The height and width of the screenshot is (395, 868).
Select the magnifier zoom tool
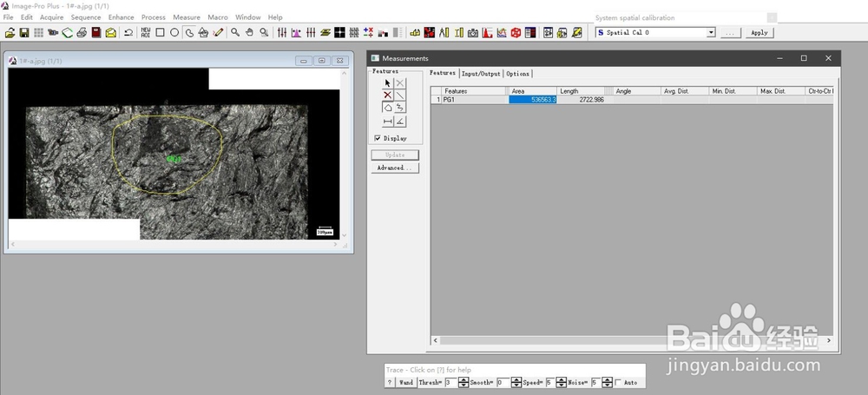click(235, 33)
